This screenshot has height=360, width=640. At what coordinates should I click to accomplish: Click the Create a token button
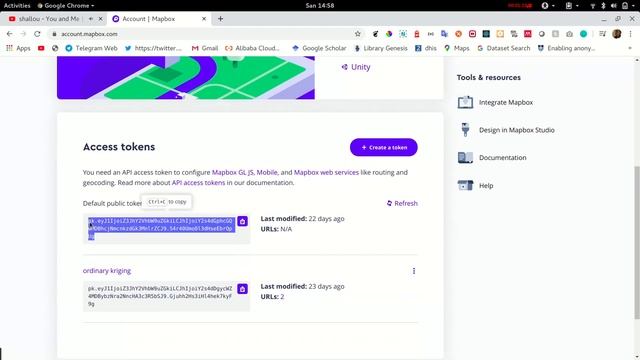pyautogui.click(x=384, y=147)
